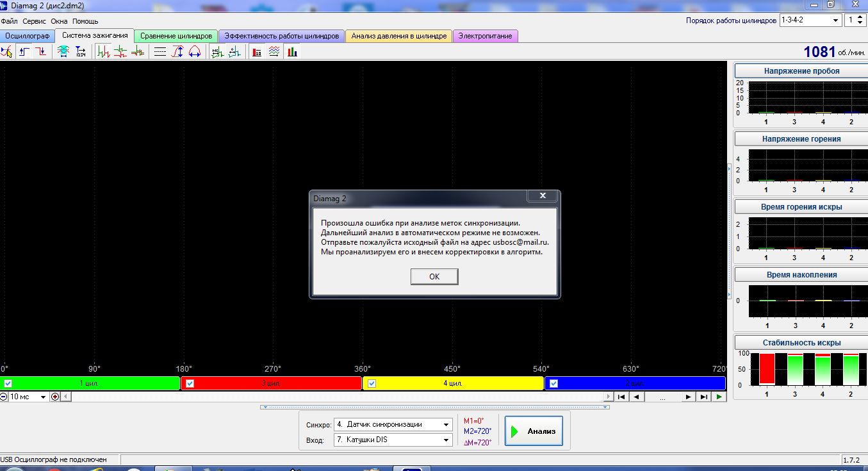Click the Напряжение горения panel header
Screen dimensions: 868x471
point(801,139)
